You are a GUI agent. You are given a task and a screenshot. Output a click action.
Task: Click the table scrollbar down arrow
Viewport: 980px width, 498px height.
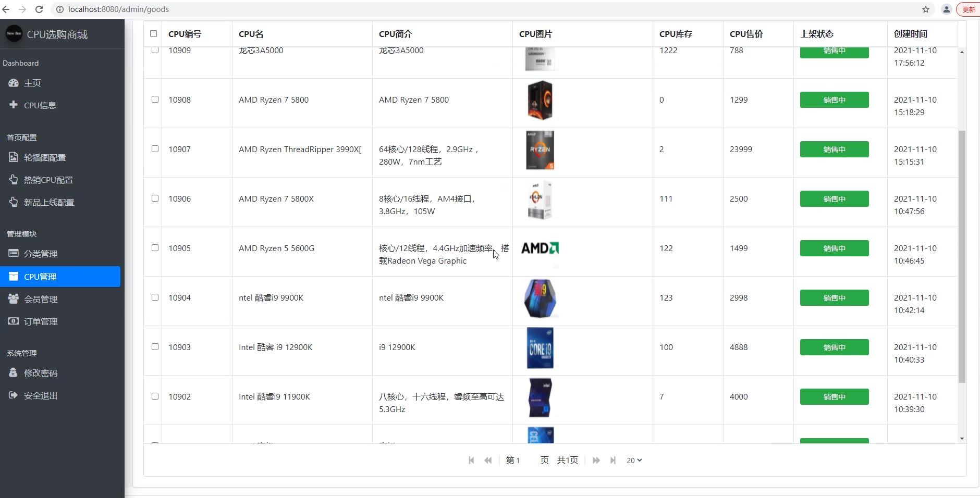[962, 439]
